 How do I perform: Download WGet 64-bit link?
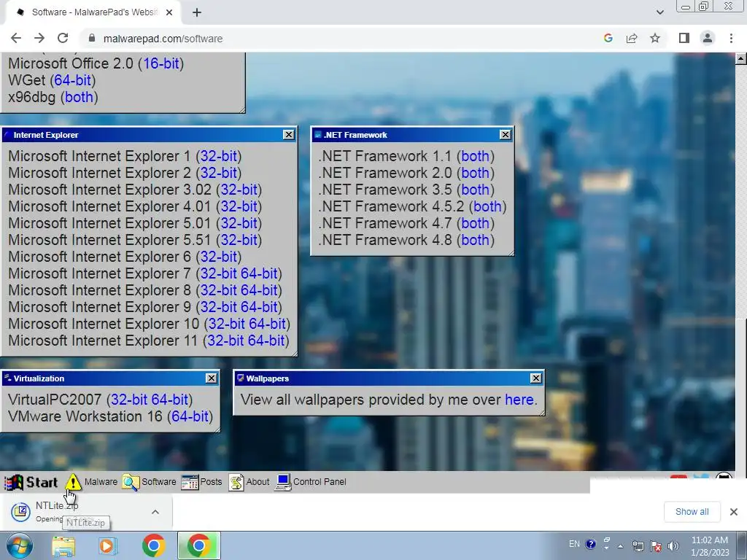[73, 80]
